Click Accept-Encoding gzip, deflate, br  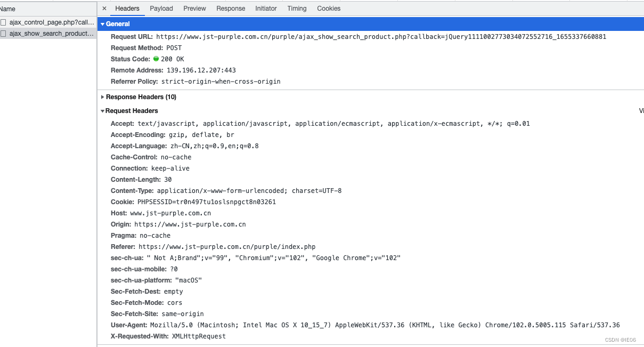coord(201,135)
